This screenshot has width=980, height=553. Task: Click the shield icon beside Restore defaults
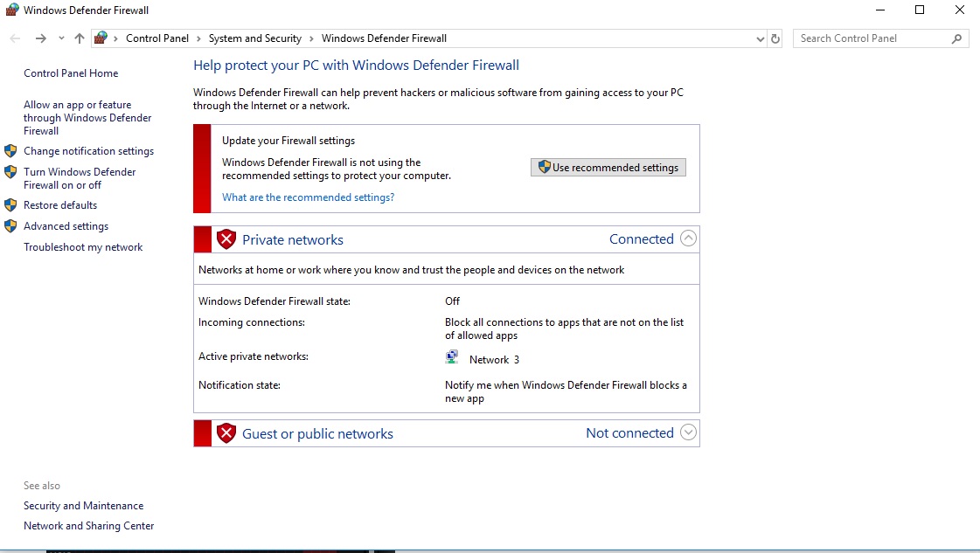coord(10,205)
